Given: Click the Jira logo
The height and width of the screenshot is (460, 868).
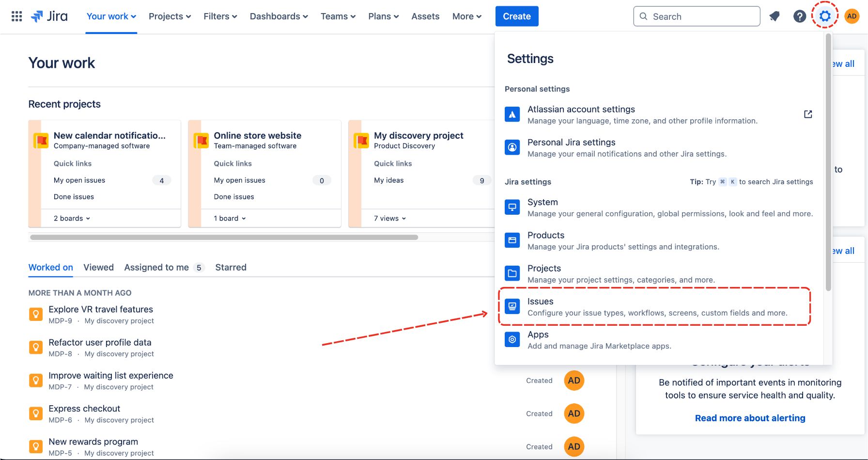Looking at the screenshot, I should point(49,16).
